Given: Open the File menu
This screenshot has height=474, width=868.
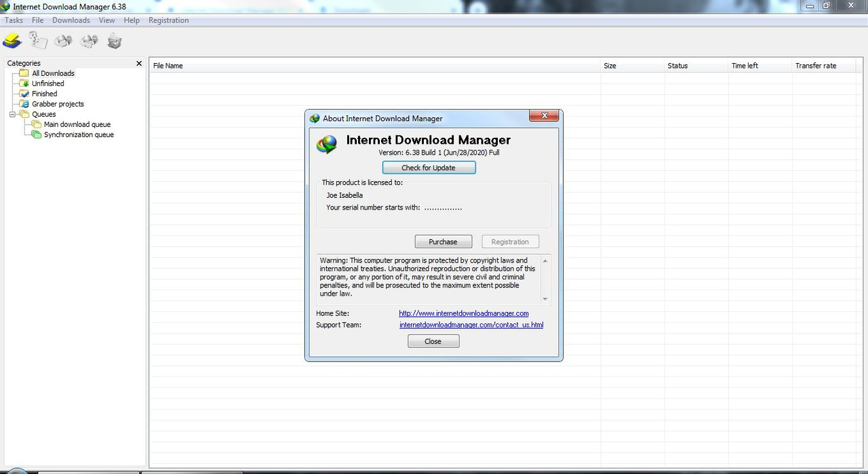Looking at the screenshot, I should pos(38,20).
